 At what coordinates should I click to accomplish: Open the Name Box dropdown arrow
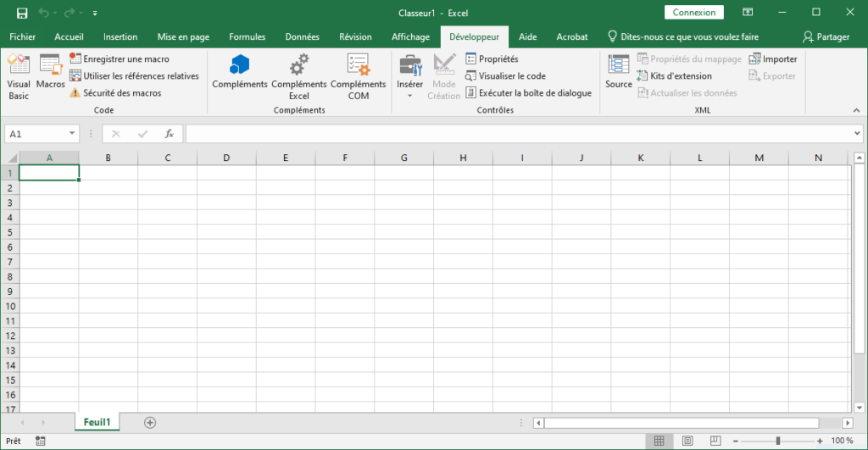pyautogui.click(x=72, y=133)
